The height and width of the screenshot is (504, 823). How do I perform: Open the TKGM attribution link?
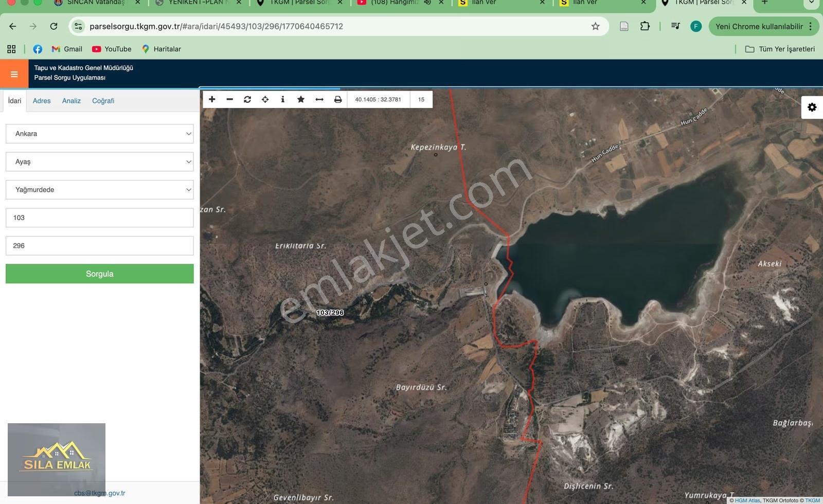(813, 500)
